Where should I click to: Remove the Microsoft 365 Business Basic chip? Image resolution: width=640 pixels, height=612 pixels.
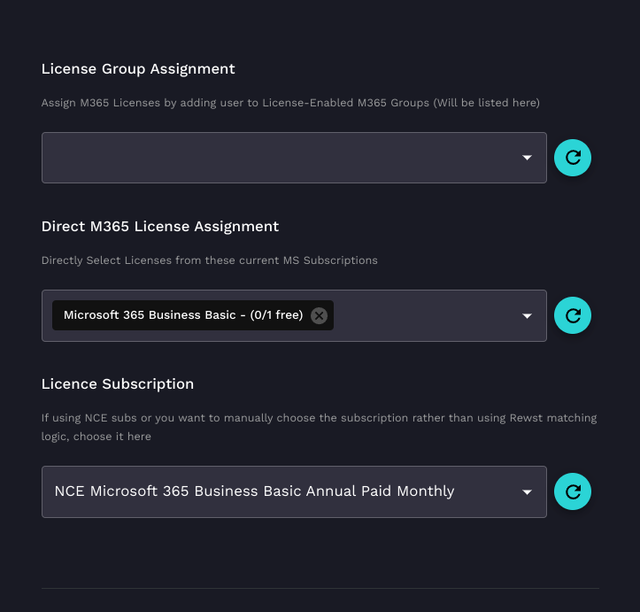(x=319, y=315)
